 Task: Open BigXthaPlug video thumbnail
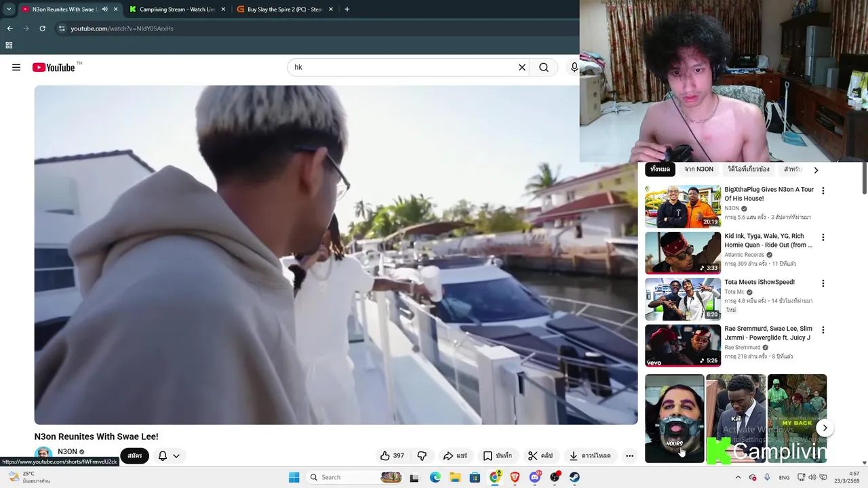(x=683, y=207)
